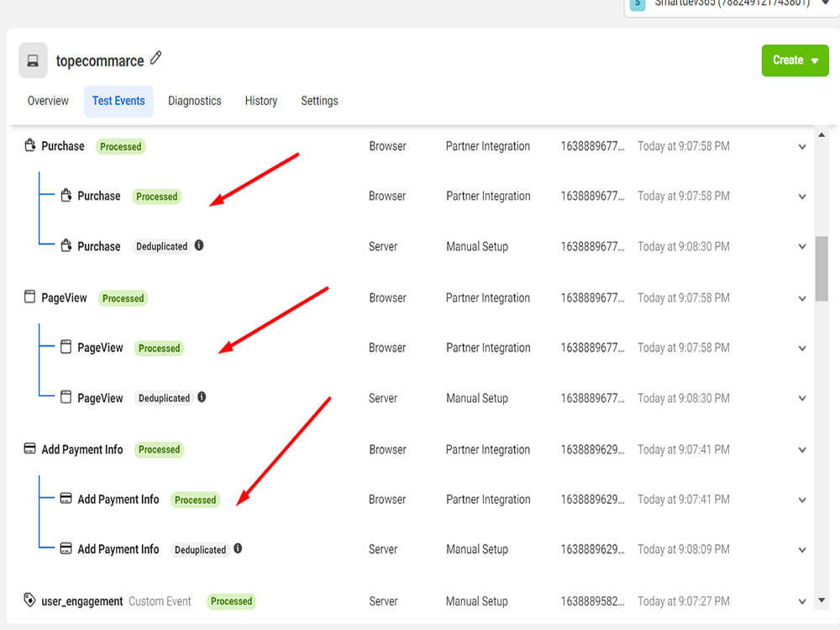Select the pencil icon to rename topecommarce

(x=155, y=59)
